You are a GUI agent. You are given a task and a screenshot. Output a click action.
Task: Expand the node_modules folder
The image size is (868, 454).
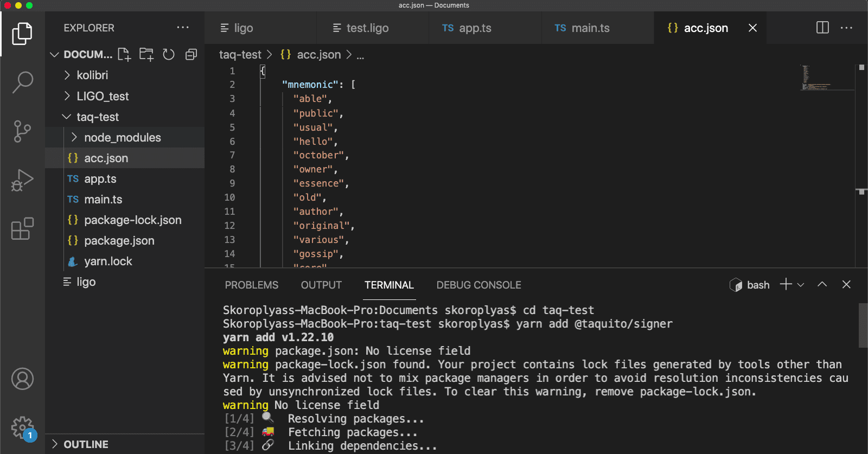(122, 138)
